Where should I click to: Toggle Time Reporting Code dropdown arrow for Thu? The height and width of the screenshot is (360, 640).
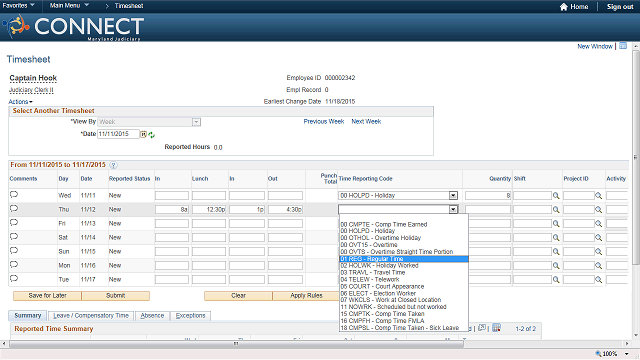pos(453,209)
